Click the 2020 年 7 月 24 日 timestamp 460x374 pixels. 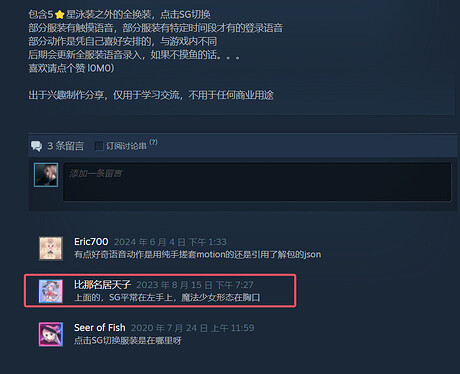(x=192, y=328)
